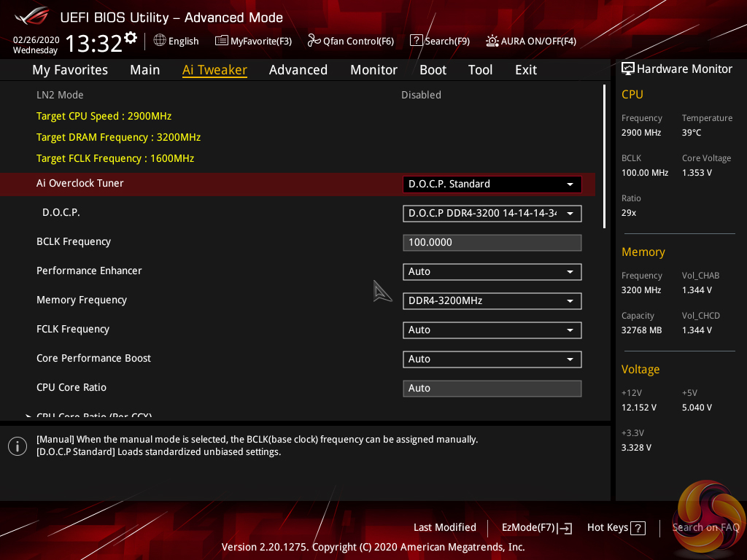Click the Search on FAQ link
Screen dimensions: 747x560
[x=705, y=528]
